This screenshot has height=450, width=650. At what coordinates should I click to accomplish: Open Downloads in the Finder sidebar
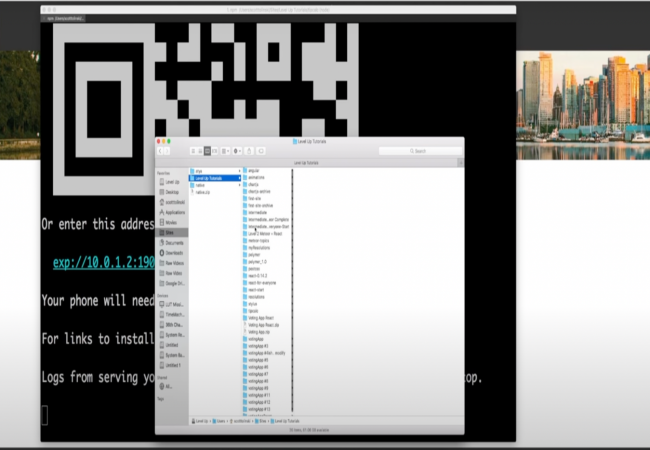pos(172,253)
